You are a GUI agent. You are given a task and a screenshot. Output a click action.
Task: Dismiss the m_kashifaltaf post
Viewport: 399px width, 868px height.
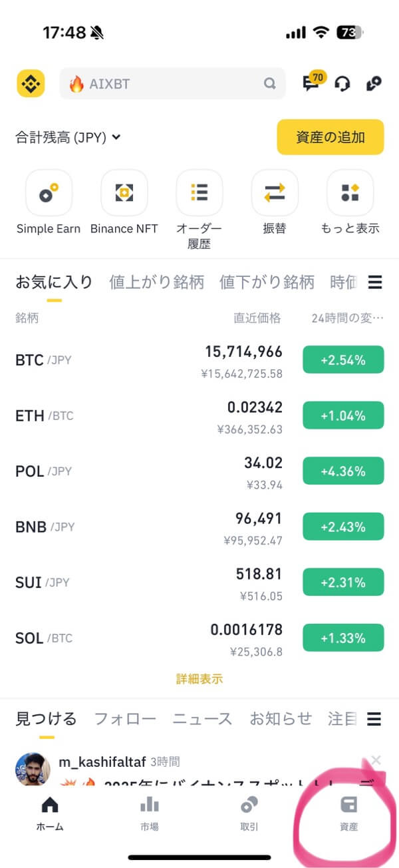coord(376,759)
